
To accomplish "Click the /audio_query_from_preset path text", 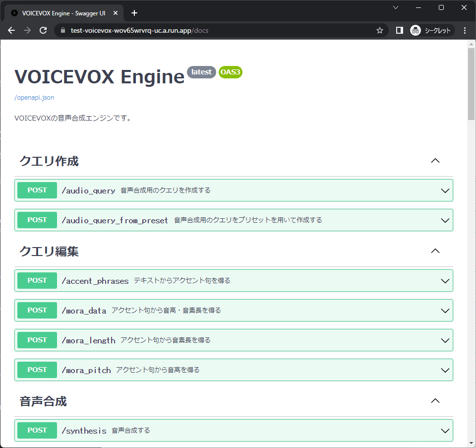I will click(115, 220).
